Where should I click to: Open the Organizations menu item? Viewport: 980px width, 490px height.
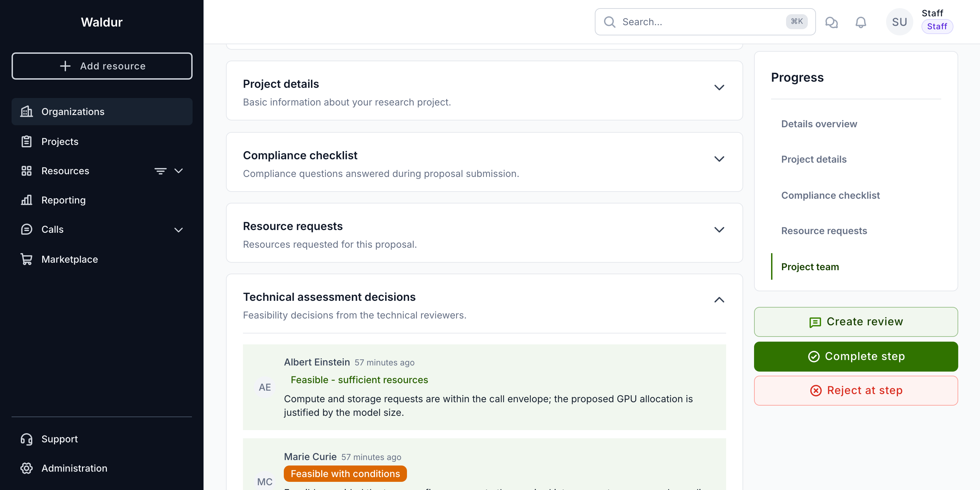[x=102, y=112]
